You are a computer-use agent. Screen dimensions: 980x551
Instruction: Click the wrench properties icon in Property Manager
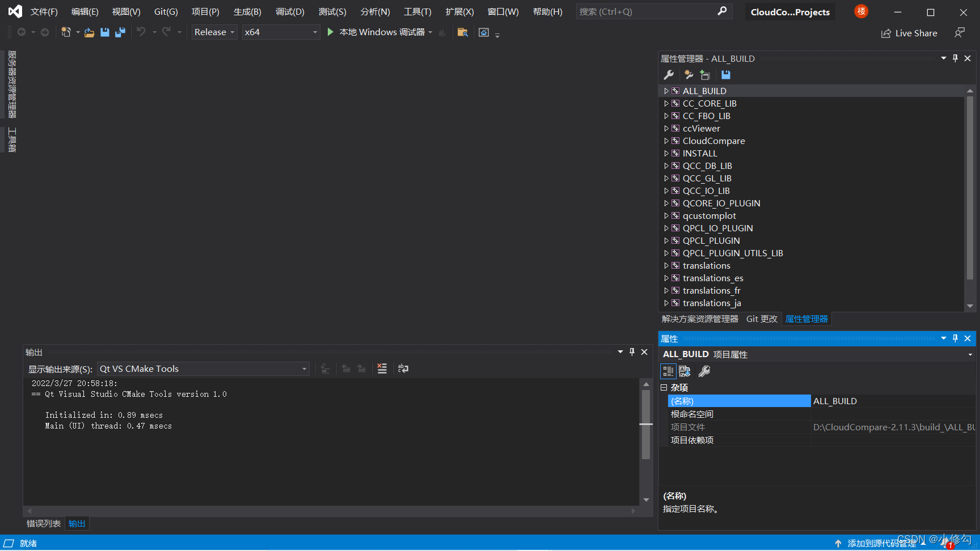[669, 75]
